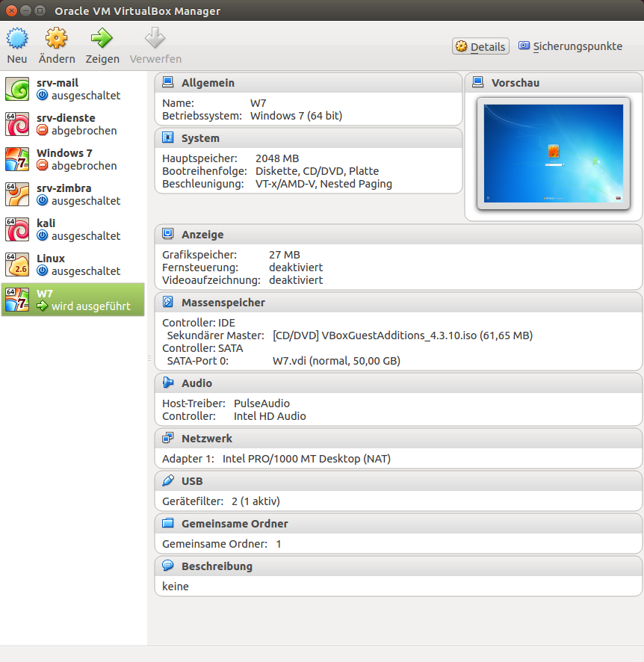Select Windows 7 name in VM list

point(64,153)
